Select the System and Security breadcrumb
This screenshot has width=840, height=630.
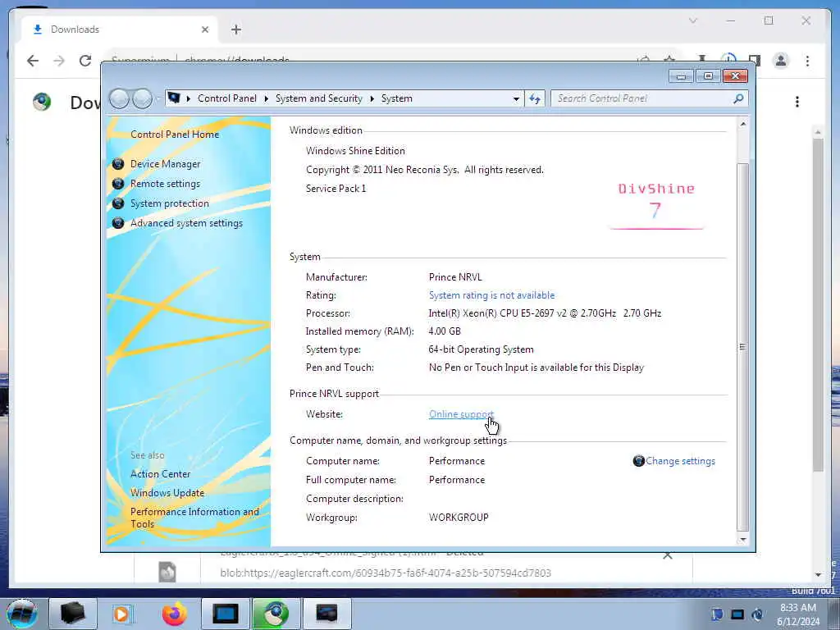[x=319, y=98]
